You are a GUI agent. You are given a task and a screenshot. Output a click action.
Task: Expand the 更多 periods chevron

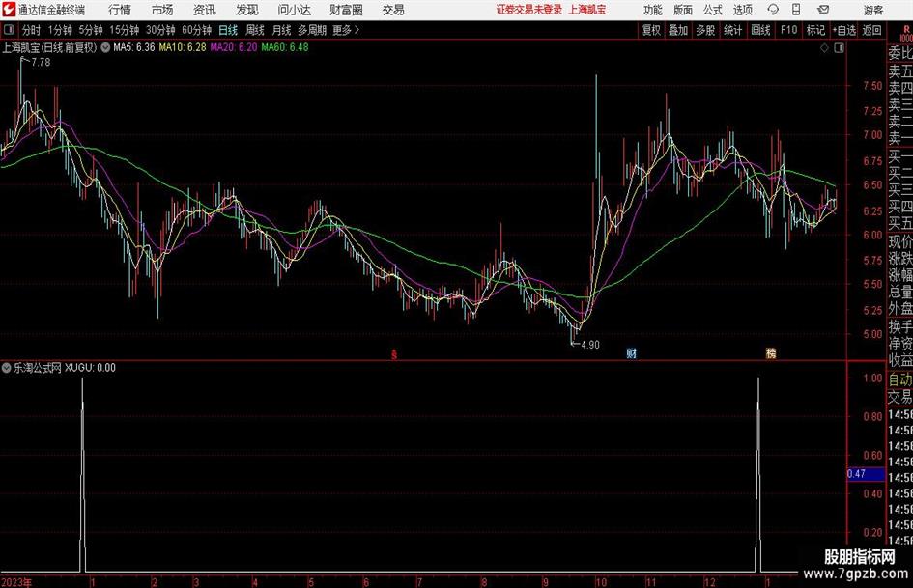coord(346,30)
